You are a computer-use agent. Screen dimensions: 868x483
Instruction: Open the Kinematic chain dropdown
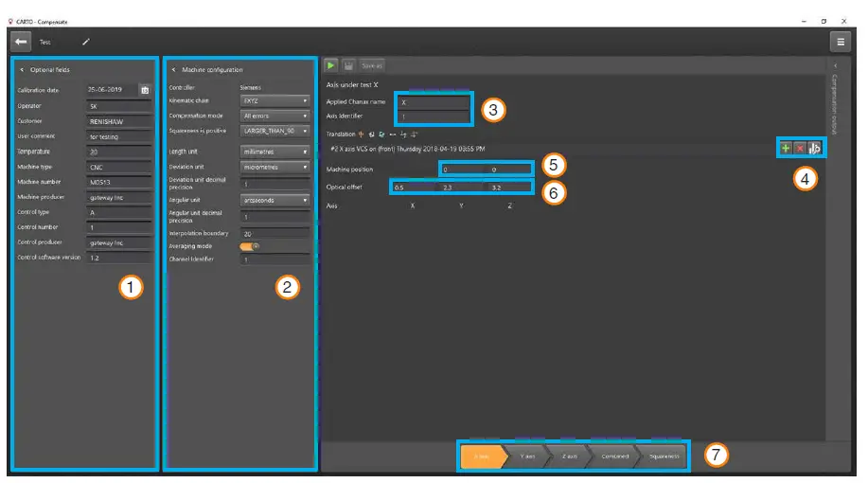point(275,100)
